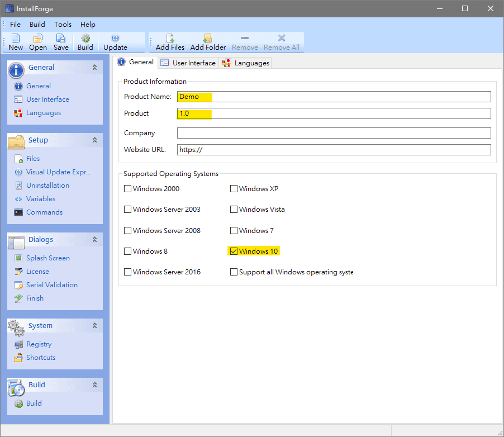The width and height of the screenshot is (504, 437).
Task: Click the Company name input field
Action: pos(334,133)
